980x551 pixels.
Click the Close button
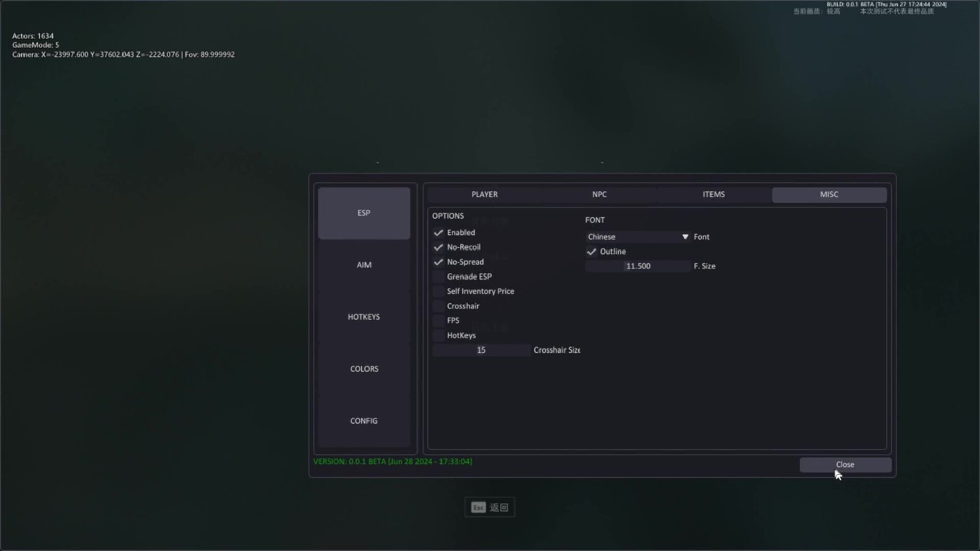(845, 464)
